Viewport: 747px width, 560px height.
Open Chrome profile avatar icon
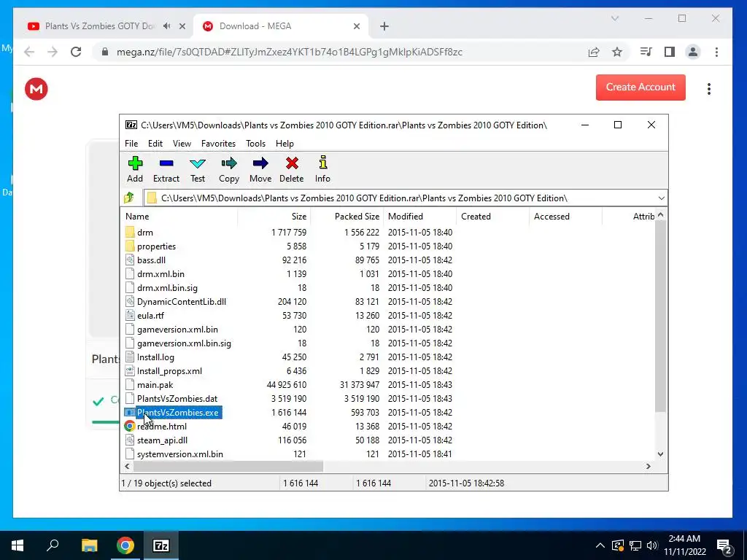pos(693,52)
